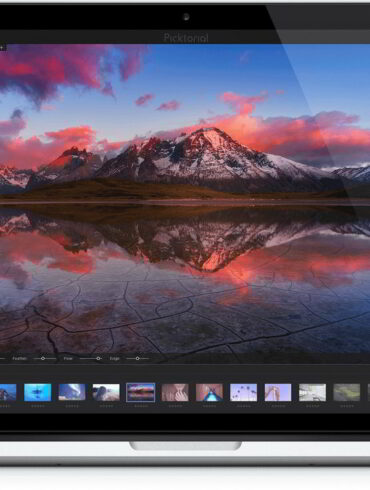Image resolution: width=370 pixels, height=490 pixels.
Task: Select the palm trees thumbnail
Action: tap(244, 392)
